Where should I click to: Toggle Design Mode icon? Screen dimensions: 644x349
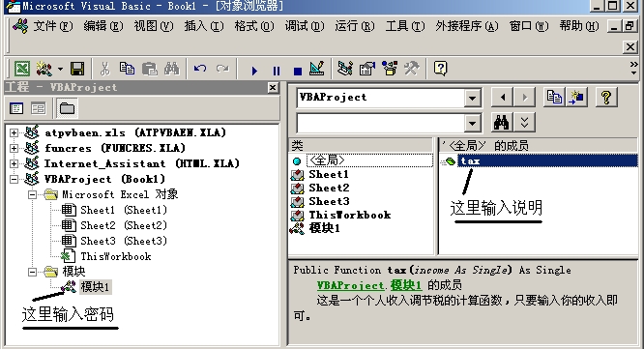[x=316, y=69]
